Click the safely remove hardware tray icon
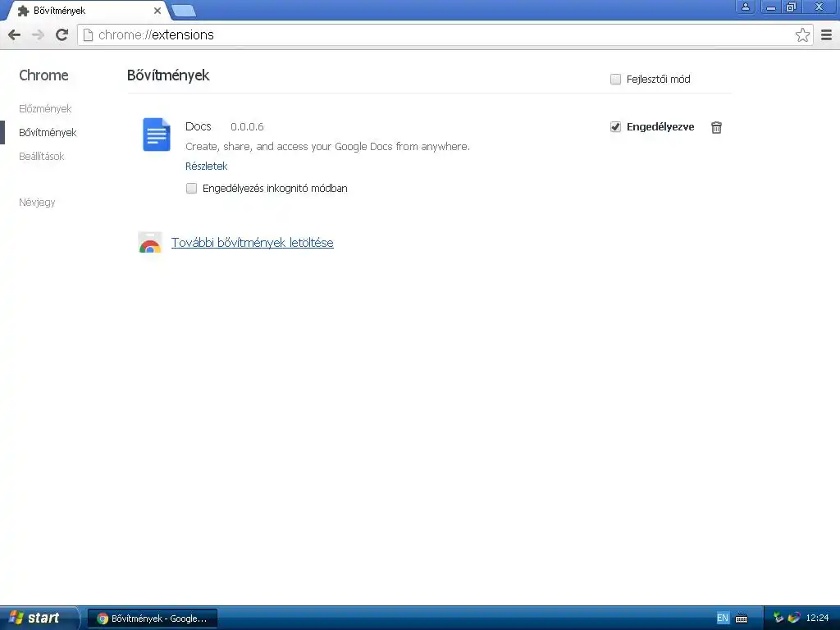Image resolution: width=840 pixels, height=630 pixels. click(778, 618)
